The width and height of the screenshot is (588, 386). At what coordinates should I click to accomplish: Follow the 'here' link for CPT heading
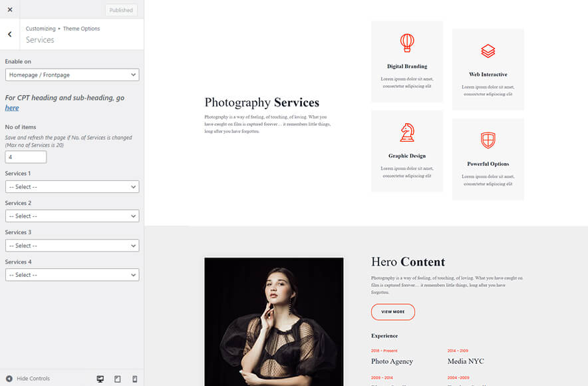pyautogui.click(x=12, y=108)
